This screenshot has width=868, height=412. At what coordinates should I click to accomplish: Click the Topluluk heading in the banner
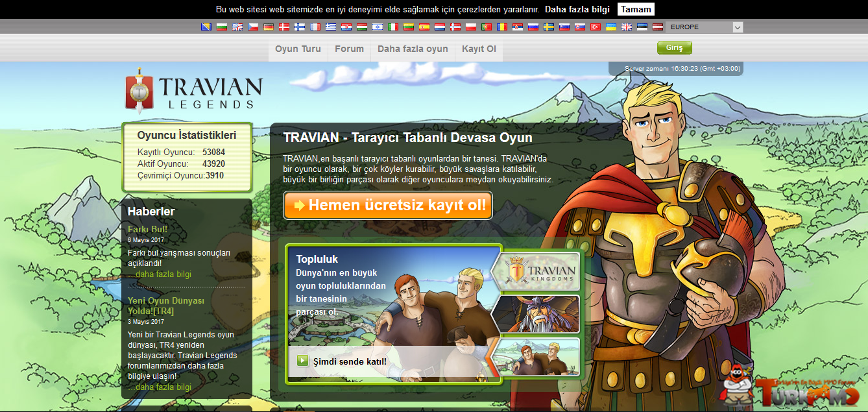[317, 259]
